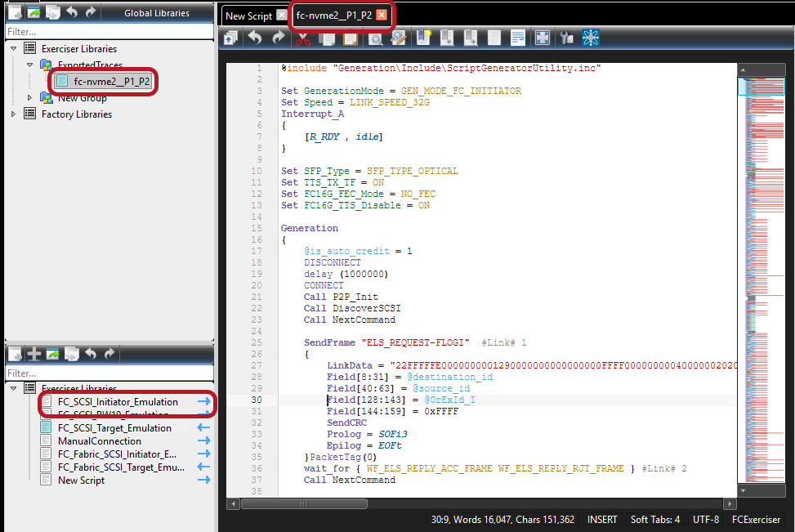The height and width of the screenshot is (532, 795).
Task: Open Find with the magnifier icon
Action: point(375,38)
